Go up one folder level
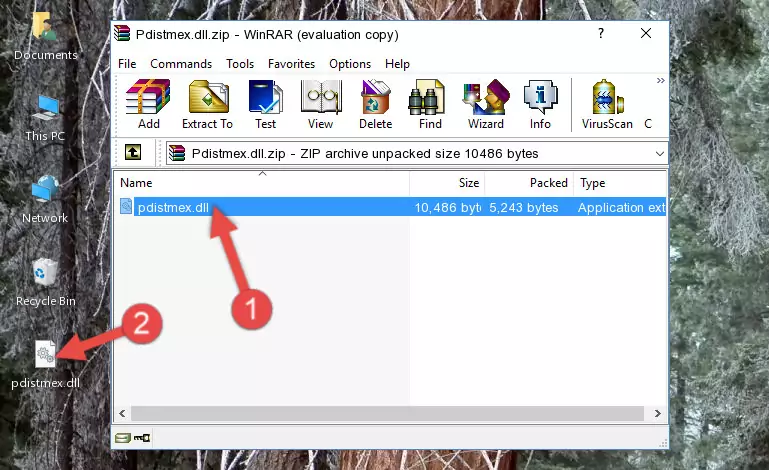 [x=133, y=153]
